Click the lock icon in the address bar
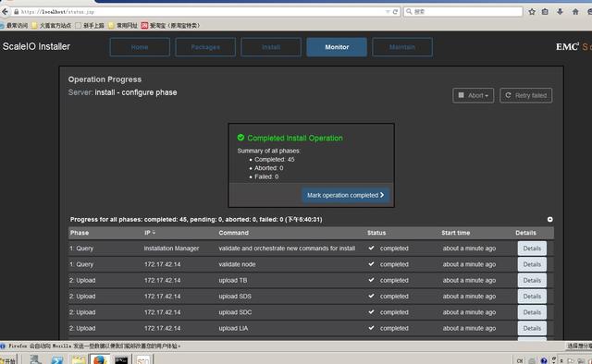The width and height of the screenshot is (592, 364). (17, 12)
